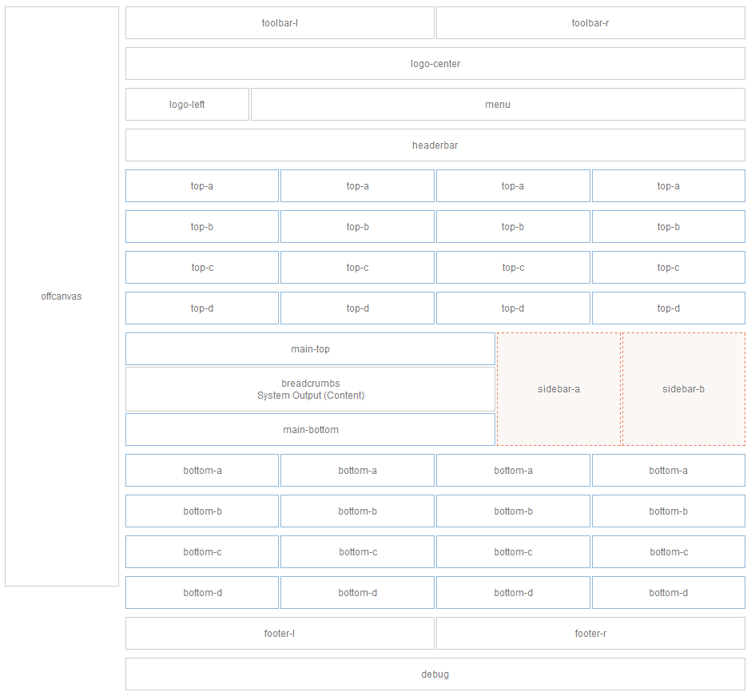Viewport: 751px width, 700px height.
Task: Click the main-bottom block
Action: coord(310,429)
